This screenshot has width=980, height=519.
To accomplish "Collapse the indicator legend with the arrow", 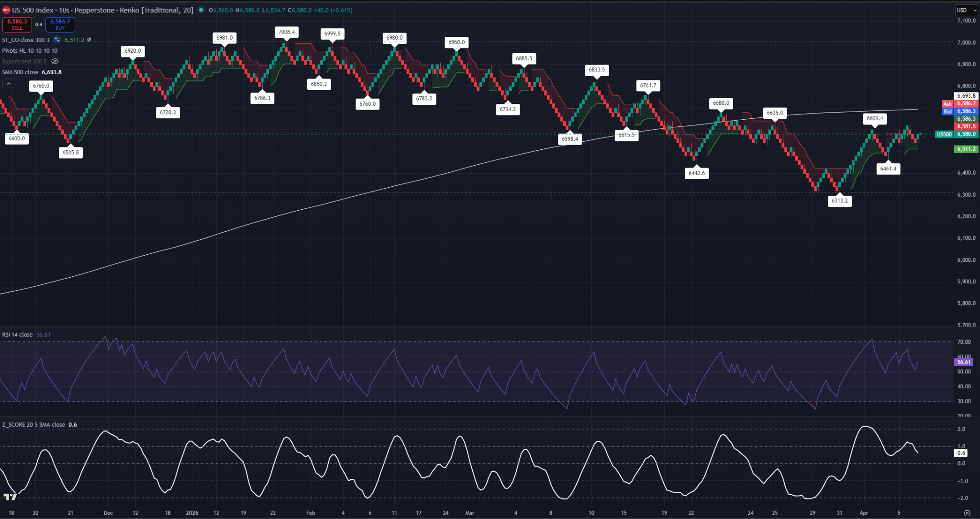I will click(x=9, y=84).
